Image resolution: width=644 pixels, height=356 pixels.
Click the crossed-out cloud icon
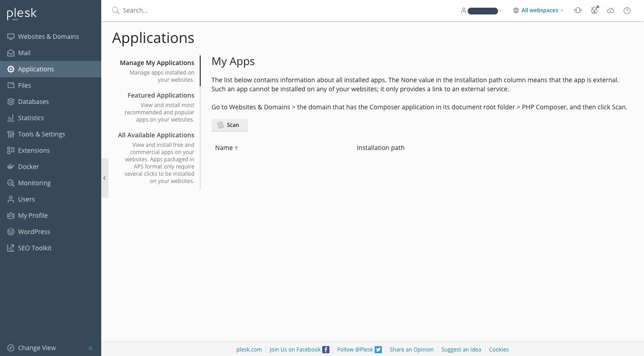click(611, 10)
